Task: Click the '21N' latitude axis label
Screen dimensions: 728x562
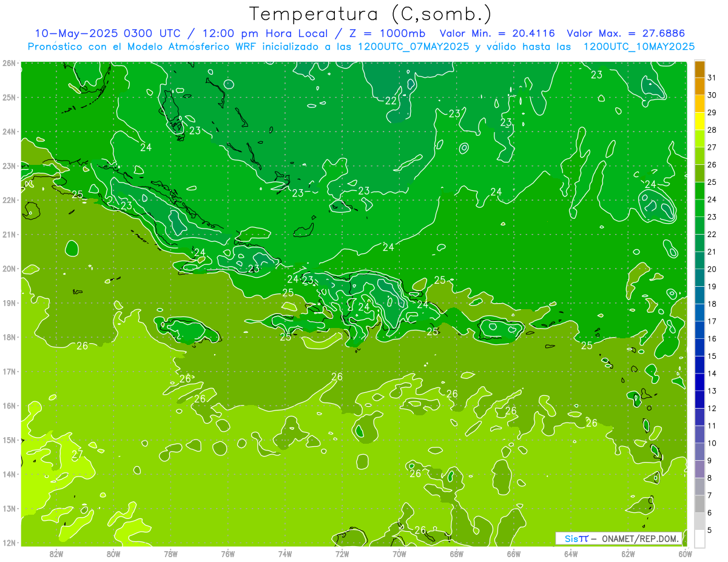Action: pyautogui.click(x=9, y=235)
